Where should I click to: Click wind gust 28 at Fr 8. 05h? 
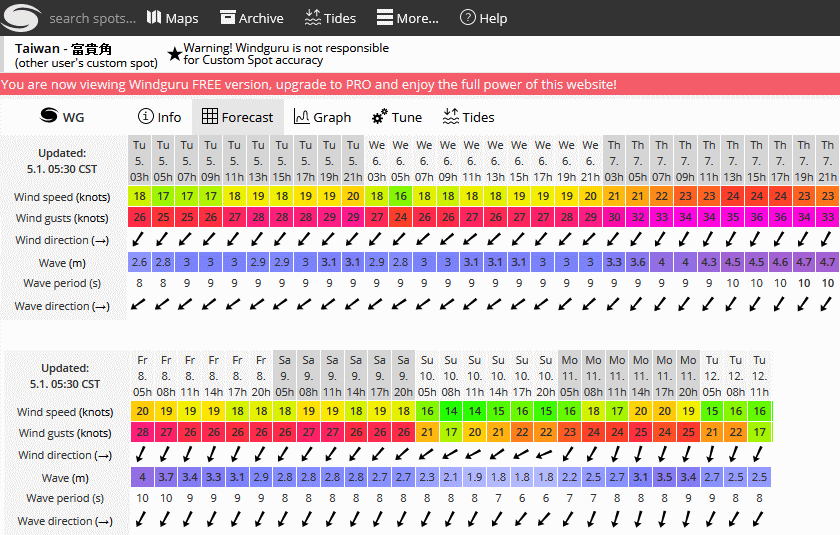click(x=142, y=432)
